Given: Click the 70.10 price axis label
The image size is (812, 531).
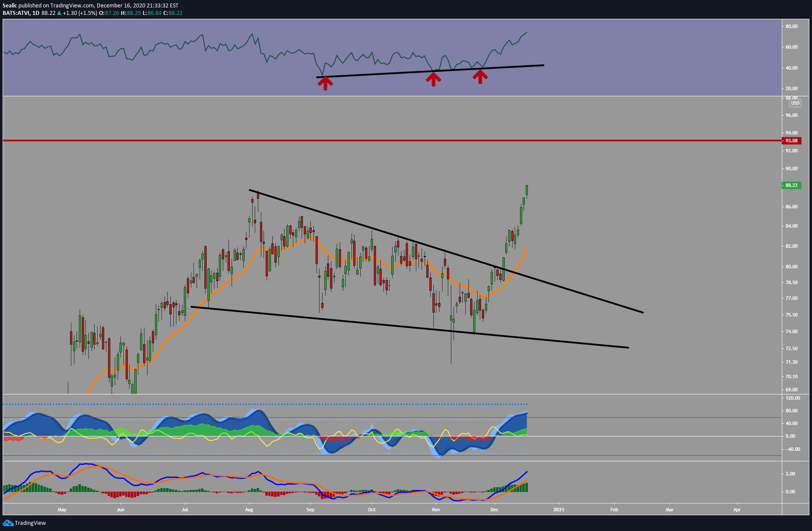Looking at the screenshot, I should click(791, 376).
